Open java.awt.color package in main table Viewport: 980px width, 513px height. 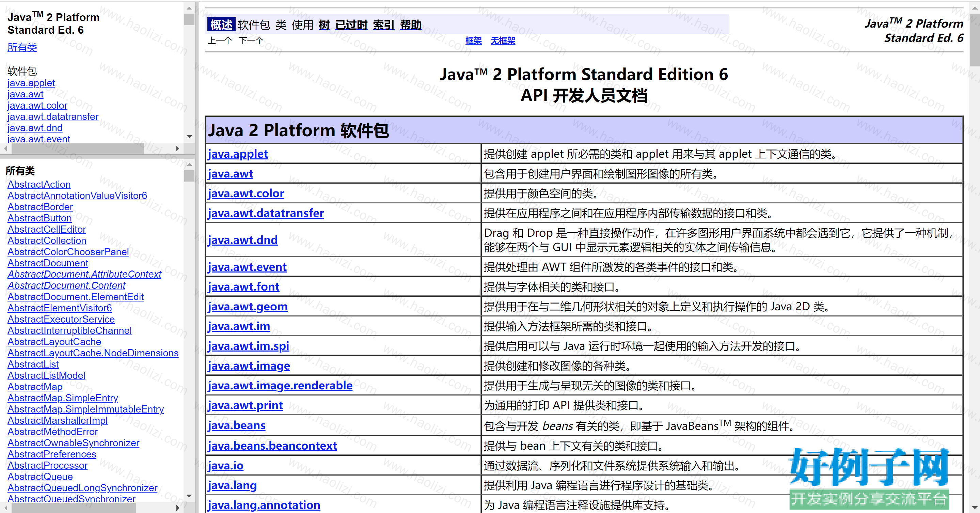tap(246, 194)
